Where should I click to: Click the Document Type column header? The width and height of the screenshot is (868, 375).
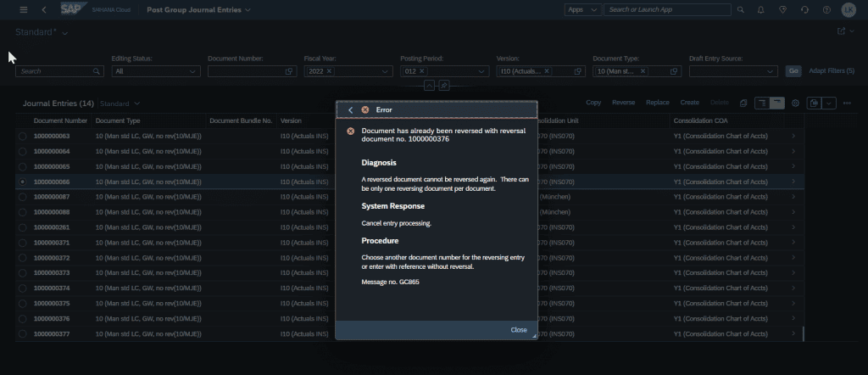118,120
